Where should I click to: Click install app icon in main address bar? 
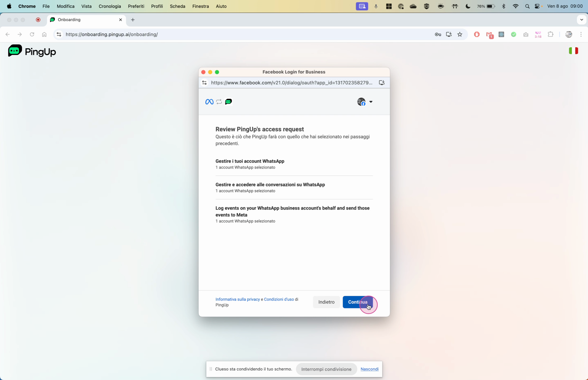[x=449, y=35]
